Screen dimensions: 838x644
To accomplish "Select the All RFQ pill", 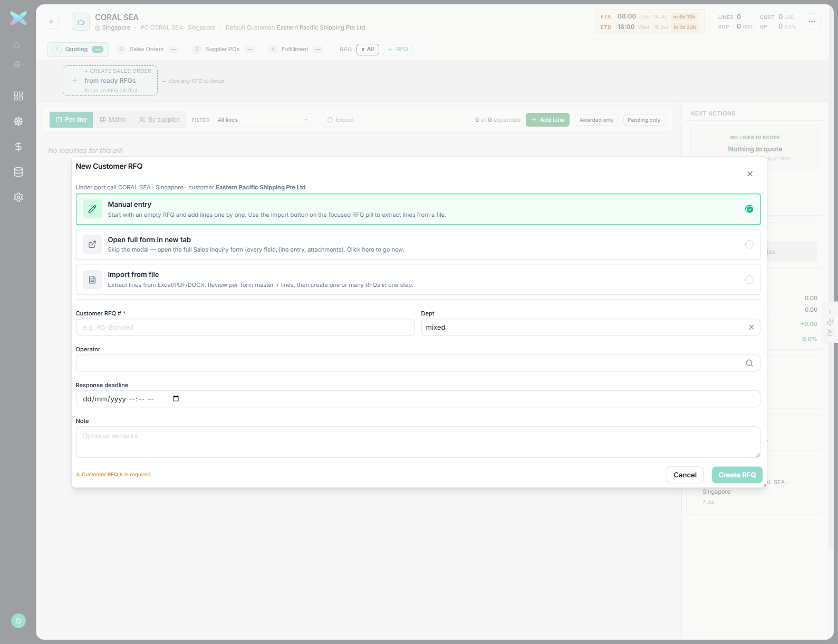I will (x=368, y=50).
